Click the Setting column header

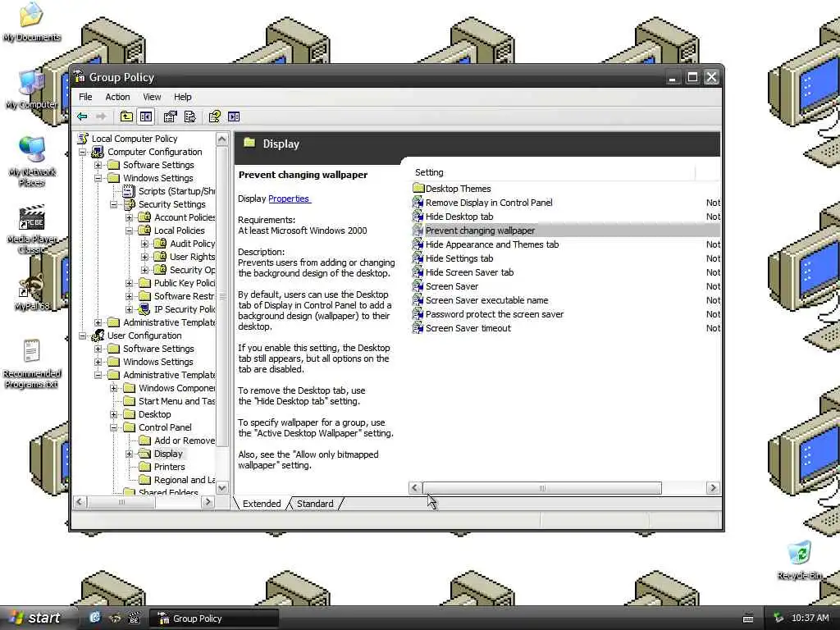pyautogui.click(x=553, y=172)
